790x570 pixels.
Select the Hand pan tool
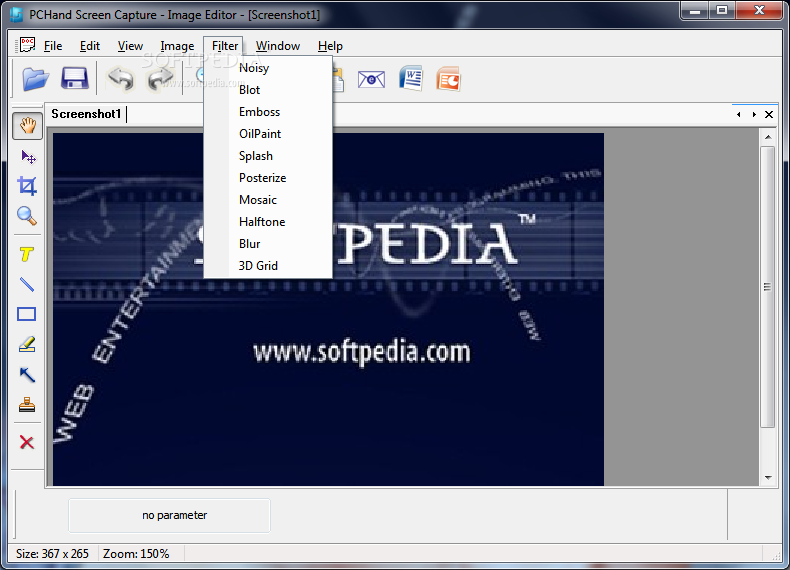pyautogui.click(x=27, y=126)
